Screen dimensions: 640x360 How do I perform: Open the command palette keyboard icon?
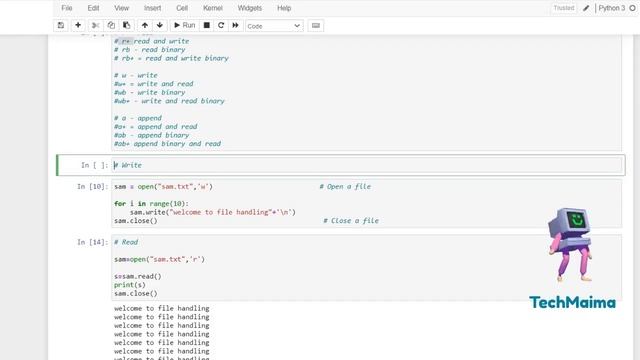pos(316,25)
